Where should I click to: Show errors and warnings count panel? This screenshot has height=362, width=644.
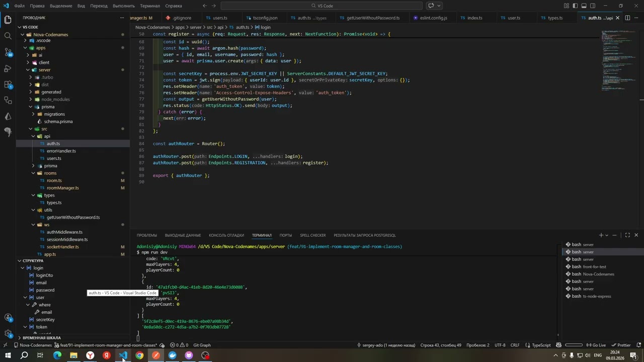pyautogui.click(x=179, y=345)
